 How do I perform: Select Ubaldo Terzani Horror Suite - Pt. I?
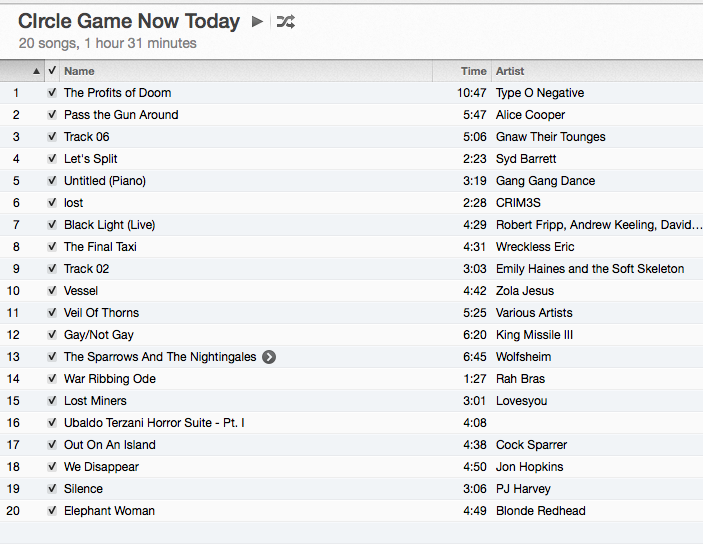pyautogui.click(x=154, y=423)
